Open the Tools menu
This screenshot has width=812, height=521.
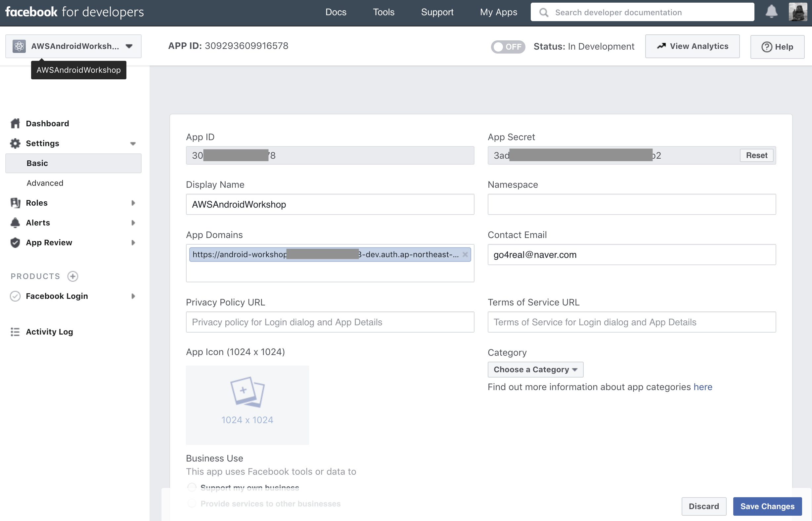click(x=383, y=12)
